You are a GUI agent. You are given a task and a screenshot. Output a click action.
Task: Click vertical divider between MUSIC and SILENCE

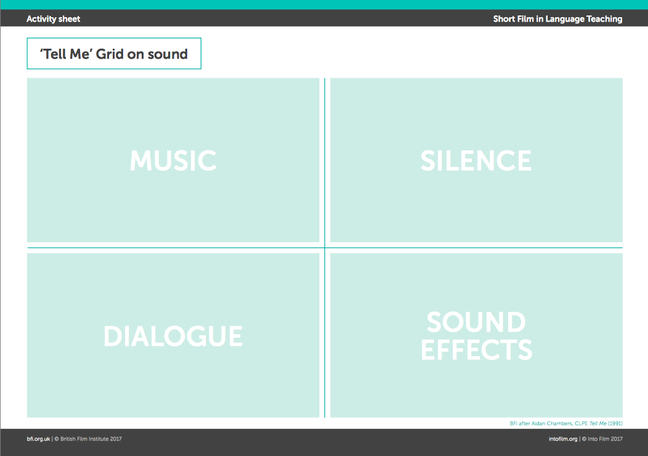[x=324, y=160]
